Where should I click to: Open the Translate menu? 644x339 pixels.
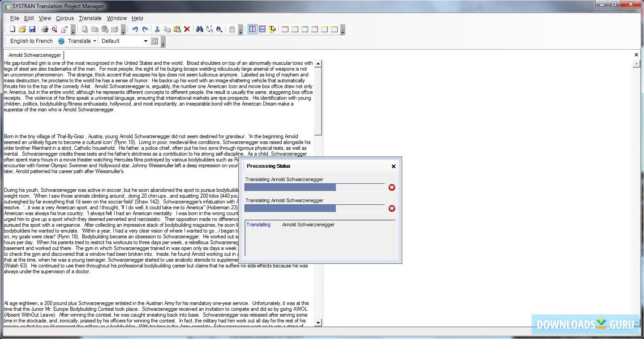pyautogui.click(x=90, y=18)
